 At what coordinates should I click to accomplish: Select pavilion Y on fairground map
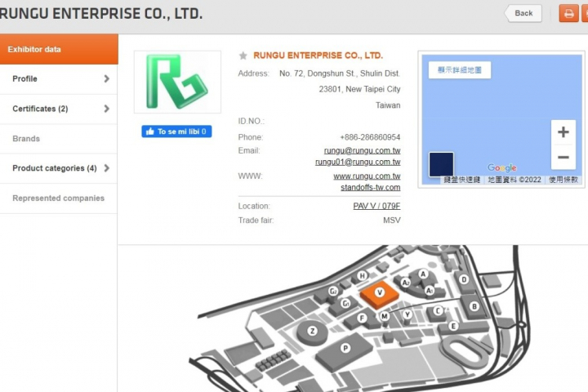[408, 314]
